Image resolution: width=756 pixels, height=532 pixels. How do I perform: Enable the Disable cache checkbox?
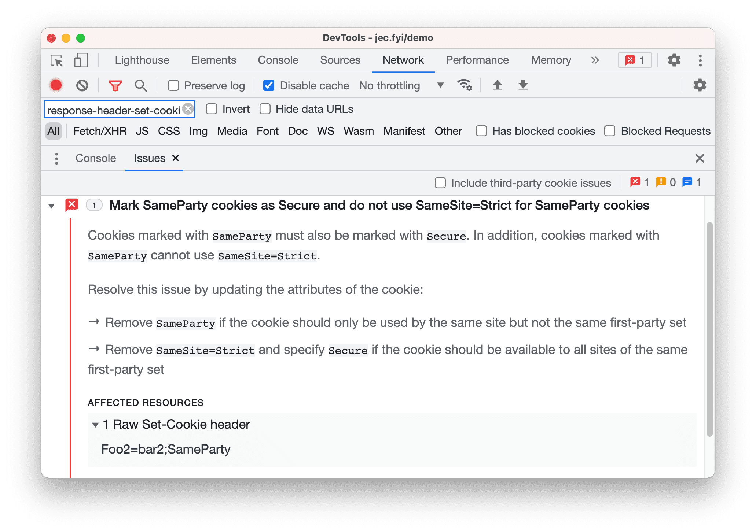(268, 85)
